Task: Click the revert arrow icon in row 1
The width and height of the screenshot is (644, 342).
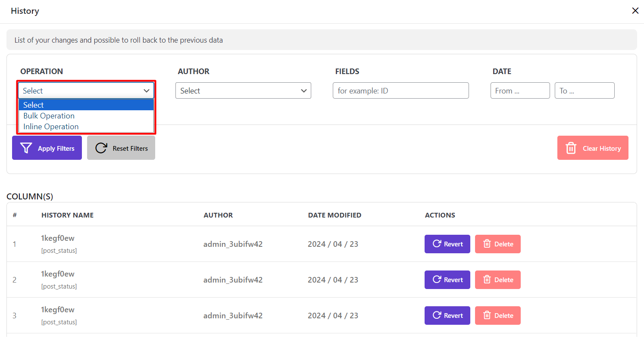Action: coord(436,244)
